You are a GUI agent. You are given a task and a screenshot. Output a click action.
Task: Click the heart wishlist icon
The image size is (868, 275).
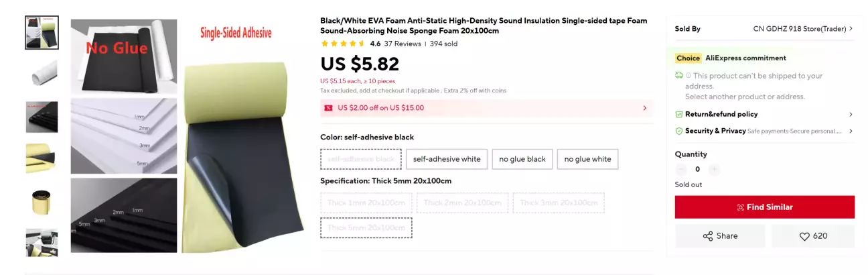pyautogui.click(x=804, y=236)
